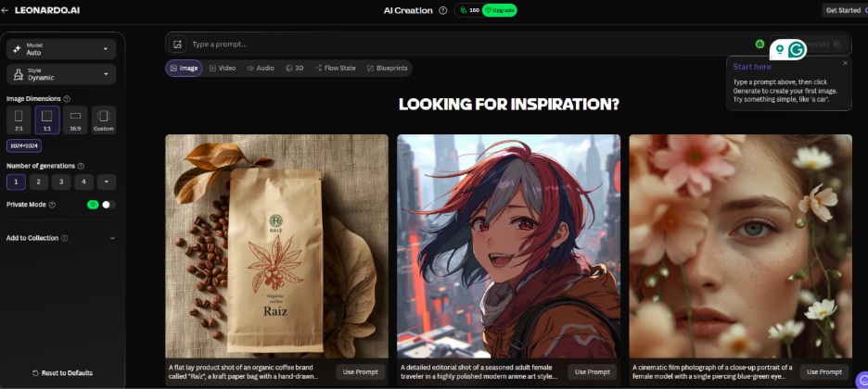The image size is (868, 389).
Task: Click the Grammarly G icon
Action: [x=797, y=49]
